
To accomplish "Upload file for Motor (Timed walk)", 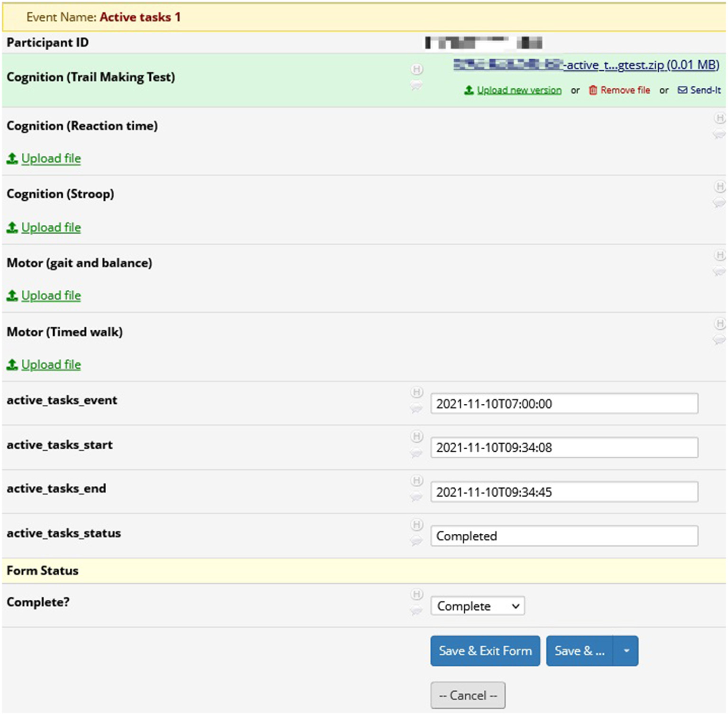I will (51, 364).
